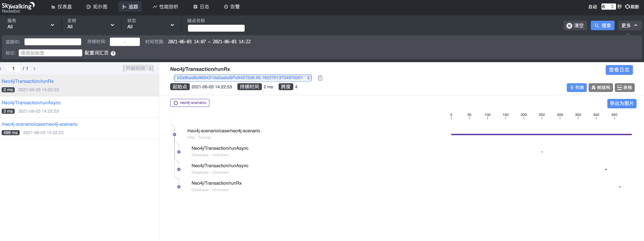Screen dimensions: 644x241
Task: Click the 端点名称 endpoint name input field
Action: (x=216, y=28)
